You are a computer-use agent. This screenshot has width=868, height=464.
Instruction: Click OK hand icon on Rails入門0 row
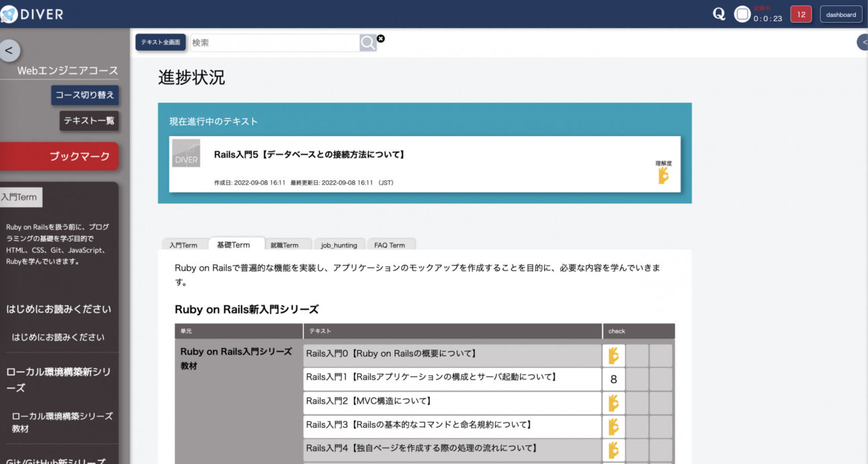point(614,355)
